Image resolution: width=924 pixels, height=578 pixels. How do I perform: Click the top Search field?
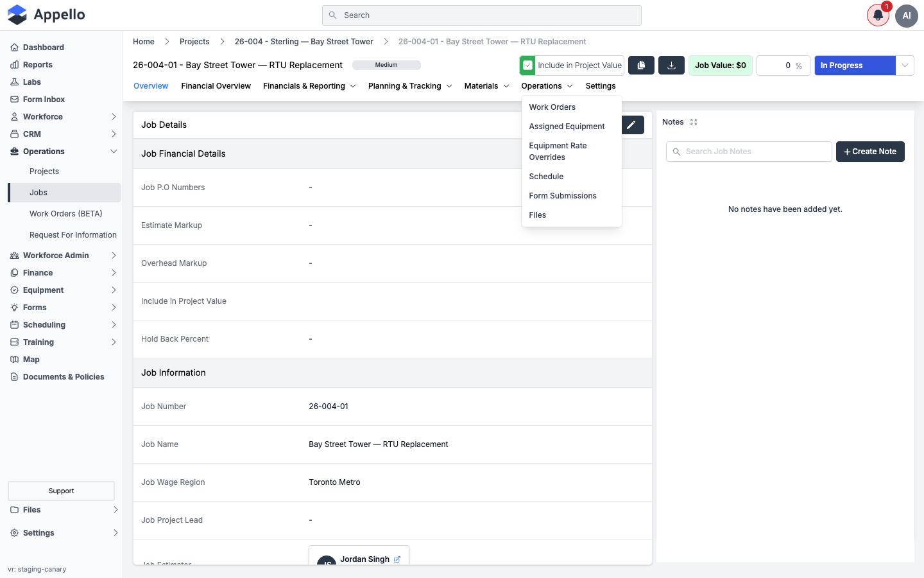click(x=482, y=15)
